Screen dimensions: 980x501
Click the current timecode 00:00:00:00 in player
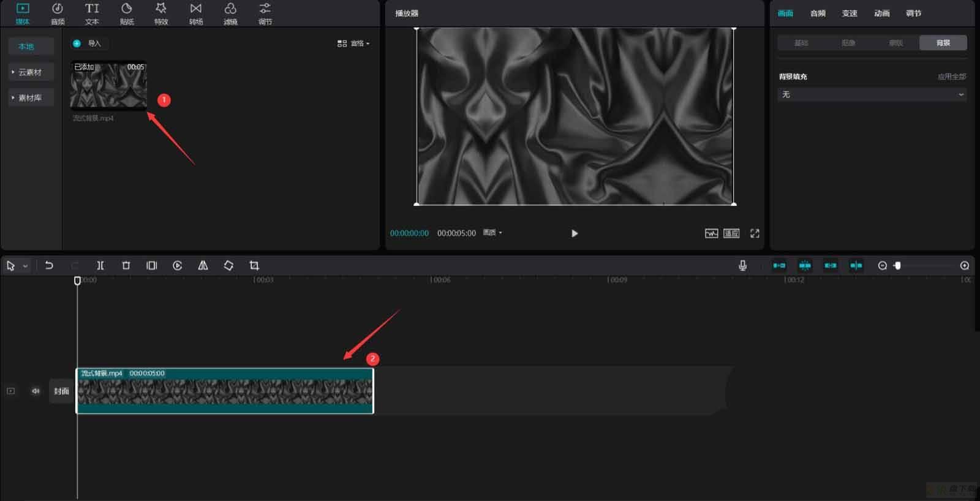click(409, 233)
